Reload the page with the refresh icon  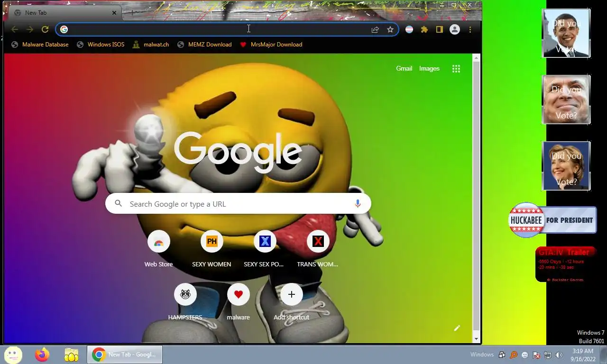[x=45, y=29]
